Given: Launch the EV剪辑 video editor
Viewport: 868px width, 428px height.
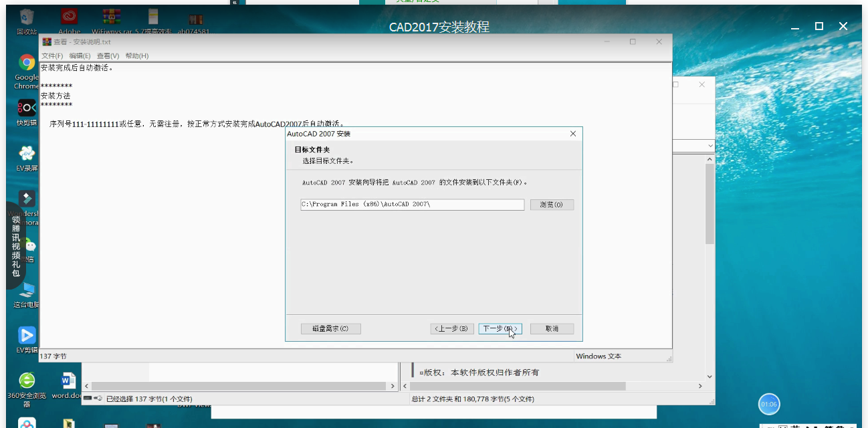Looking at the screenshot, I should pyautogui.click(x=25, y=336).
